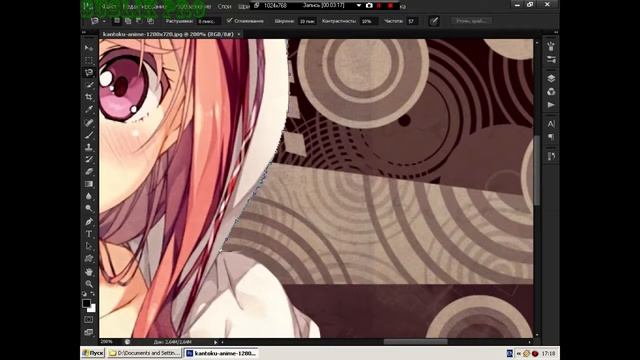This screenshot has width=640, height=360.
Task: Expand the left toolbar panel arrows
Action: click(84, 32)
